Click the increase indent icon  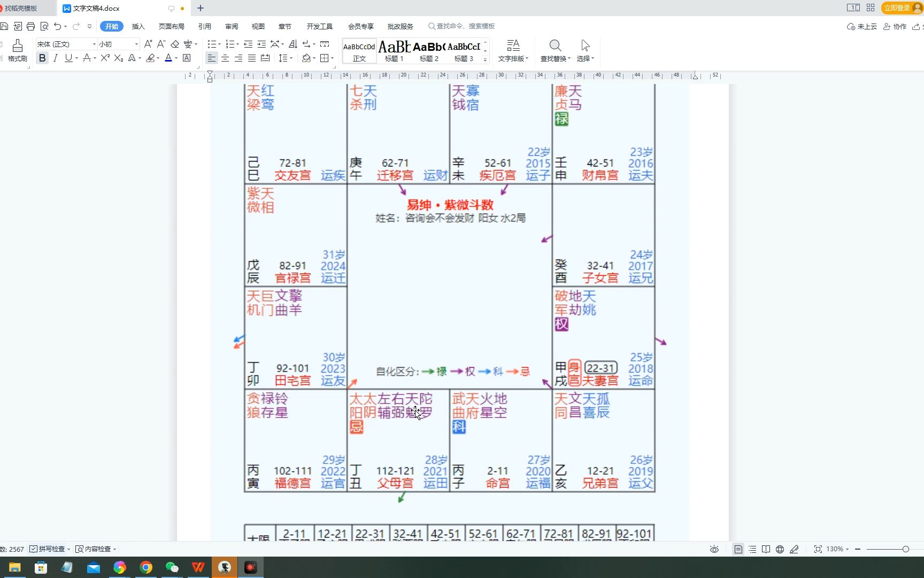(261, 44)
